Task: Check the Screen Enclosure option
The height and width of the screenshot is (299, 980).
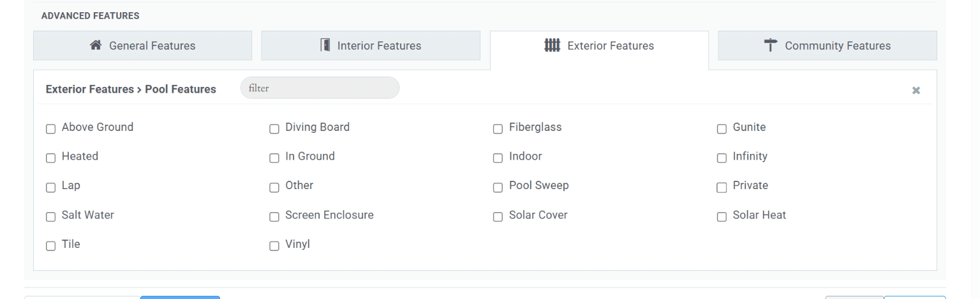Action: (274, 217)
